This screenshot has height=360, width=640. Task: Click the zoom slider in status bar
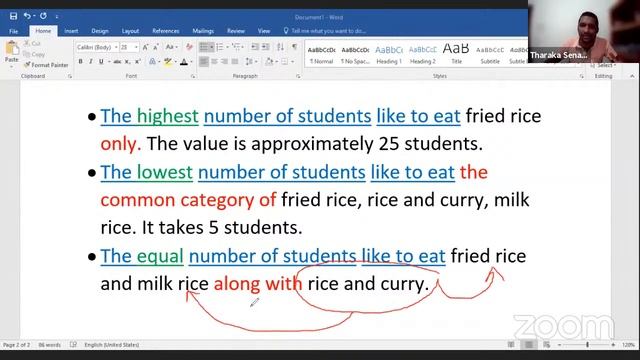point(587,345)
